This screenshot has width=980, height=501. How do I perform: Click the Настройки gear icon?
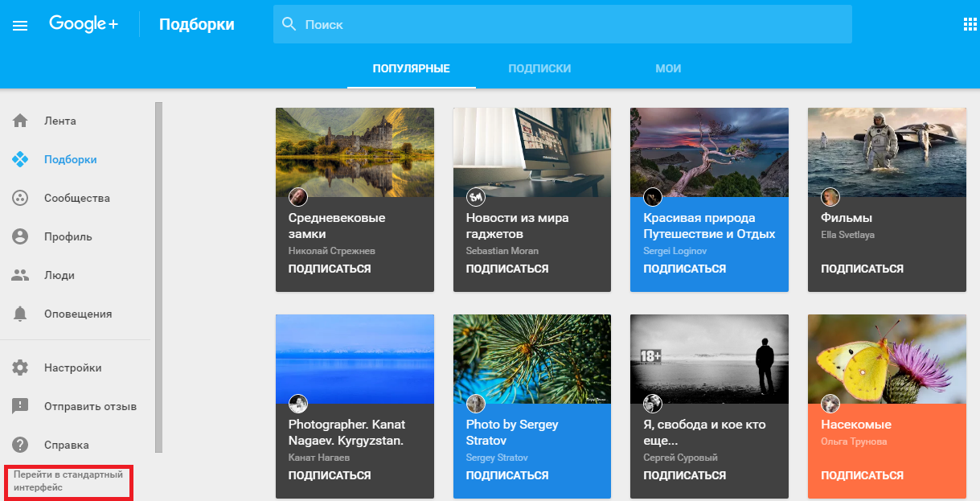pyautogui.click(x=20, y=368)
